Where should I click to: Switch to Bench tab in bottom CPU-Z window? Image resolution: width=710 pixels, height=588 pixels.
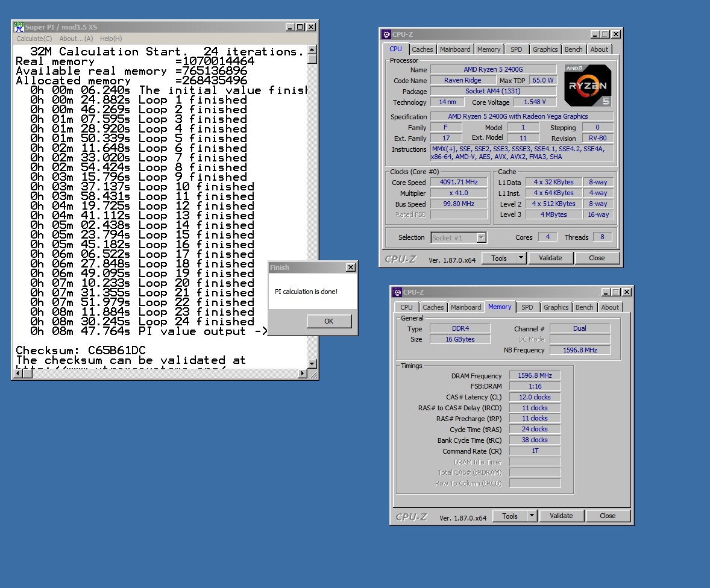coord(585,307)
